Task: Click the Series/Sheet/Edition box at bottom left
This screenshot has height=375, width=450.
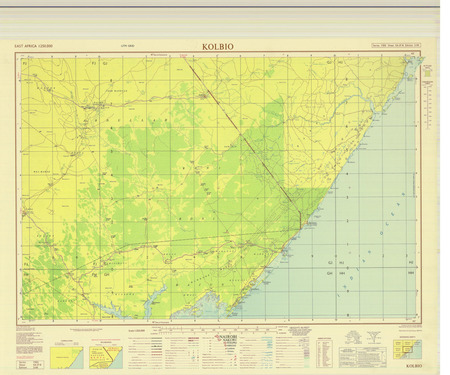Action: pyautogui.click(x=30, y=364)
